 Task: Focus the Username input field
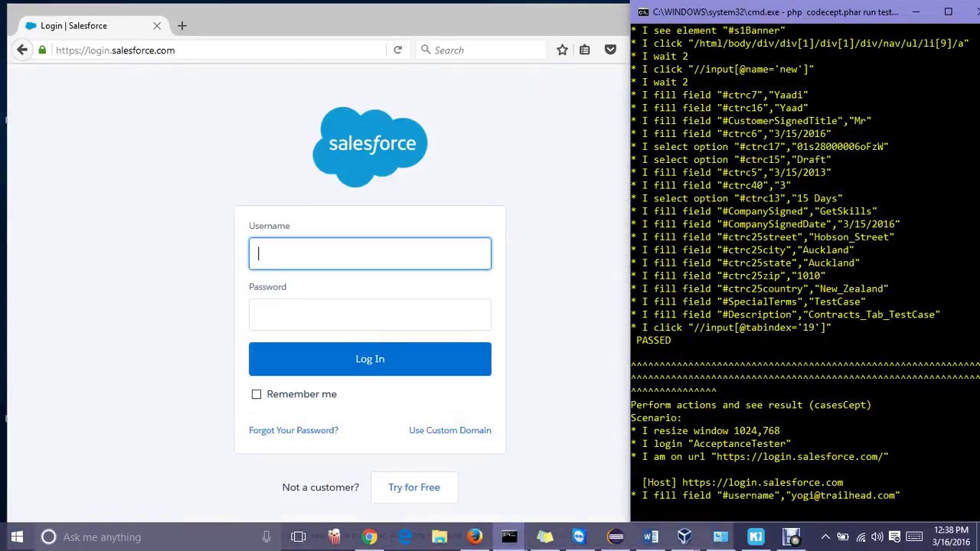click(370, 253)
